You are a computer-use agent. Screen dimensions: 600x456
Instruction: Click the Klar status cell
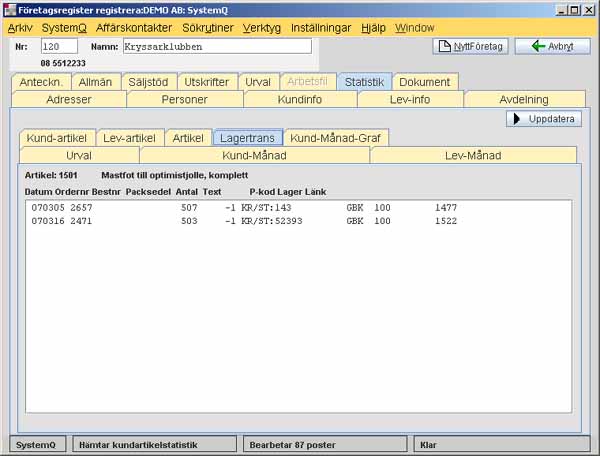[502, 445]
